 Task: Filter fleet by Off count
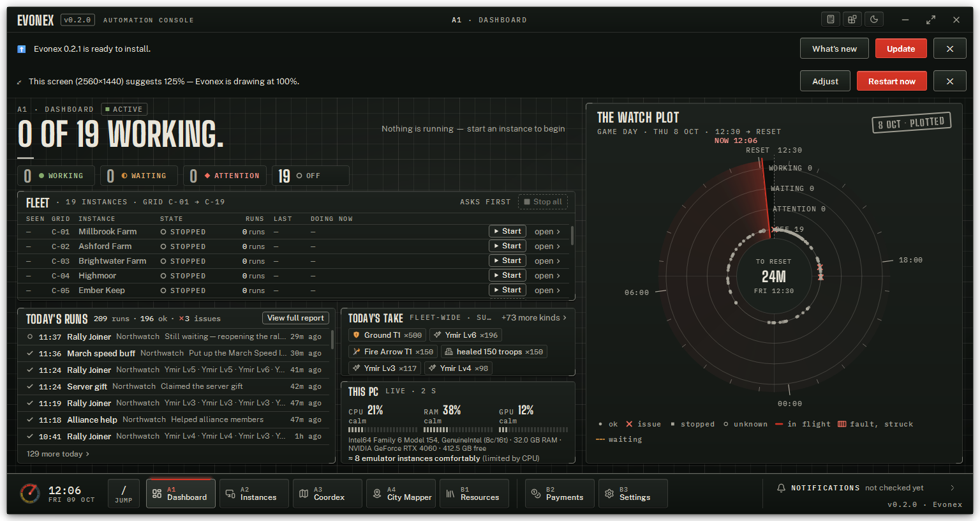pyautogui.click(x=311, y=176)
